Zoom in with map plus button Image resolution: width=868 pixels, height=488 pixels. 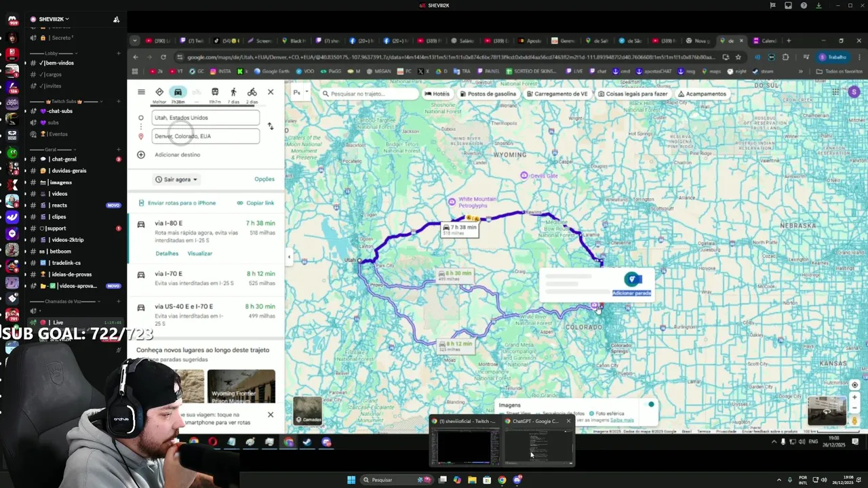(x=854, y=398)
